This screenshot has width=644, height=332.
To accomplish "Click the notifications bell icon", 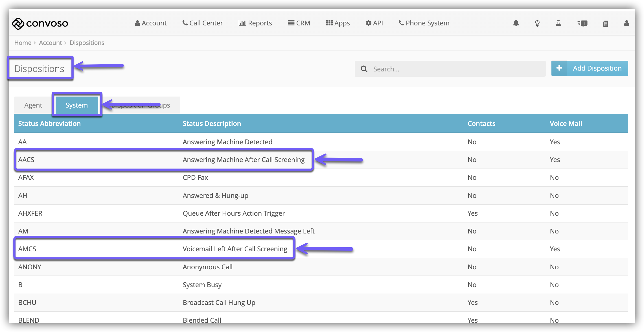I will pyautogui.click(x=516, y=23).
